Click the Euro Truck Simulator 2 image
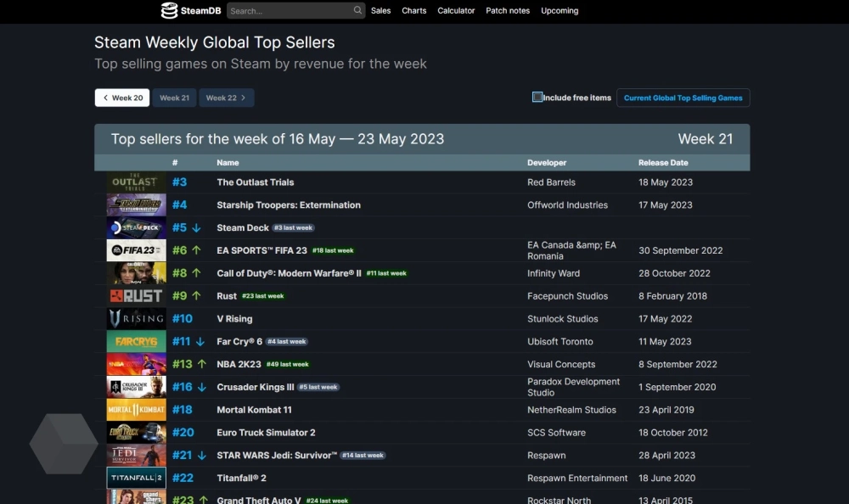 click(136, 433)
